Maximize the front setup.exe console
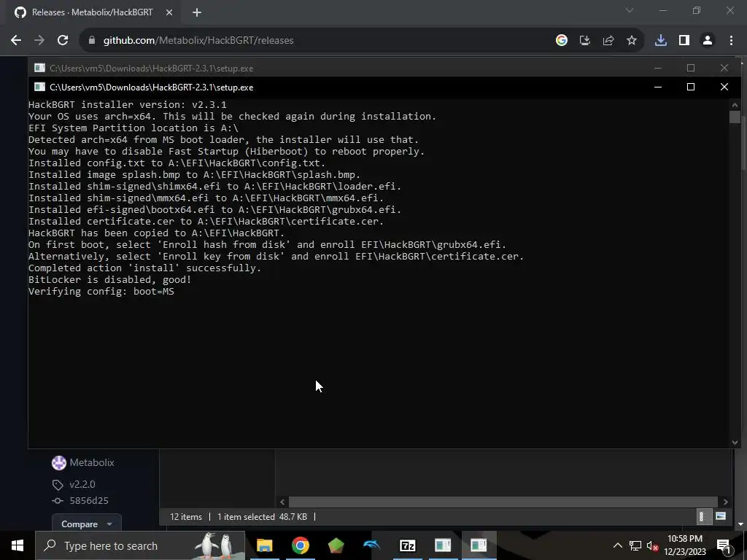Screen dimensions: 747x560 691,87
